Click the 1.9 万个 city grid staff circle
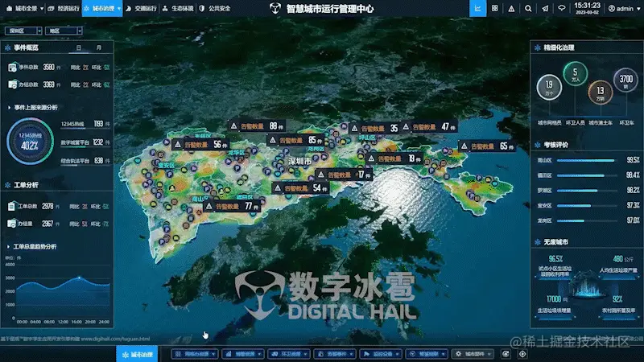The width and height of the screenshot is (644, 362). click(x=549, y=87)
